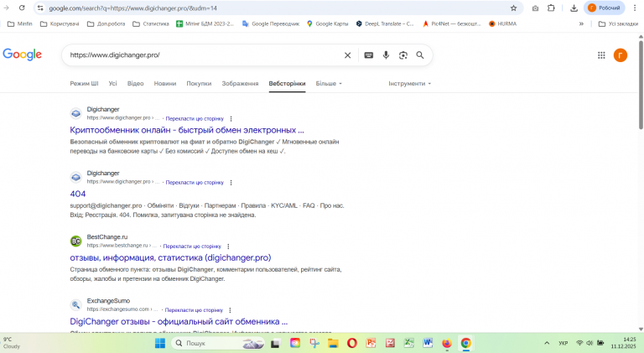Open more options for the 404 result
Viewport: 644px width, 353px height.
point(231,182)
